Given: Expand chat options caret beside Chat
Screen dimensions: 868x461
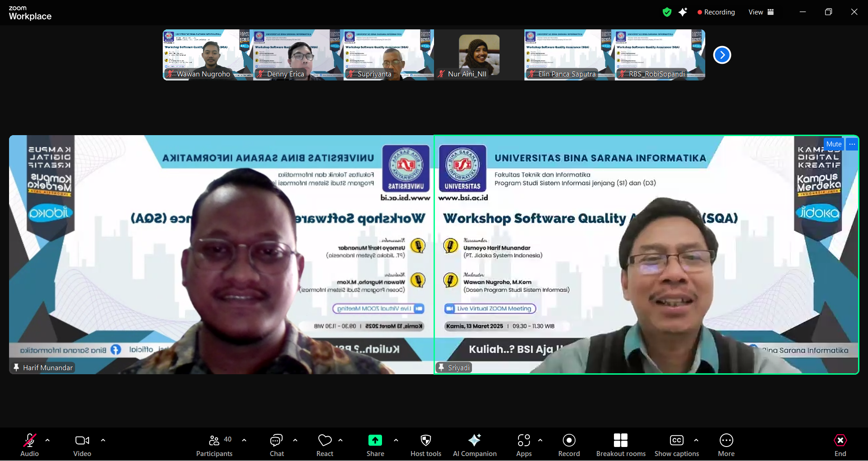Looking at the screenshot, I should point(295,440).
